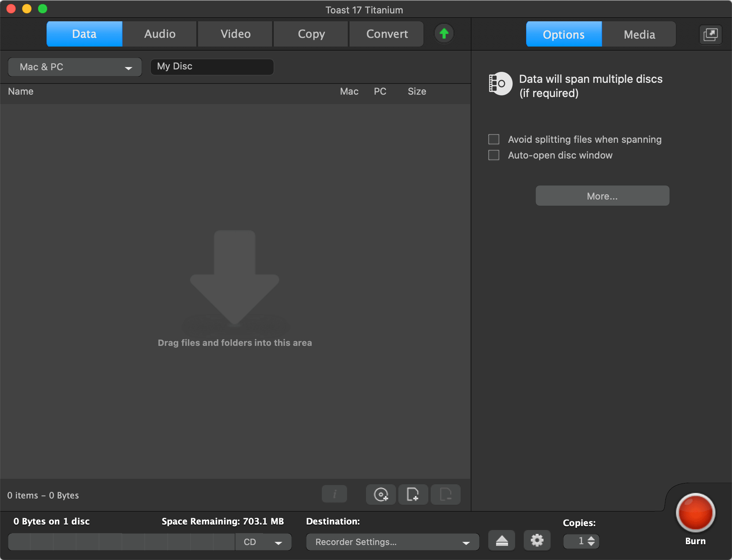The width and height of the screenshot is (732, 560).
Task: Click the My Disc name field
Action: click(212, 67)
